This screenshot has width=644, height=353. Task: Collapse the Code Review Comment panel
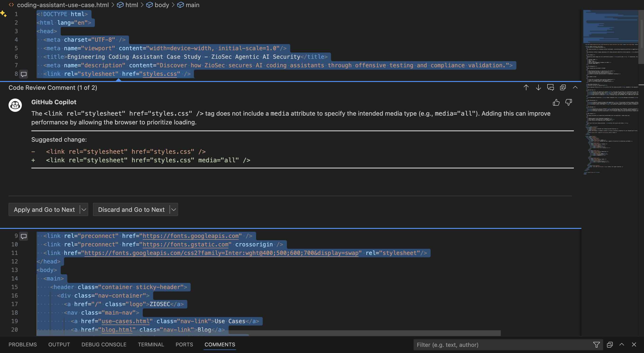tap(575, 87)
